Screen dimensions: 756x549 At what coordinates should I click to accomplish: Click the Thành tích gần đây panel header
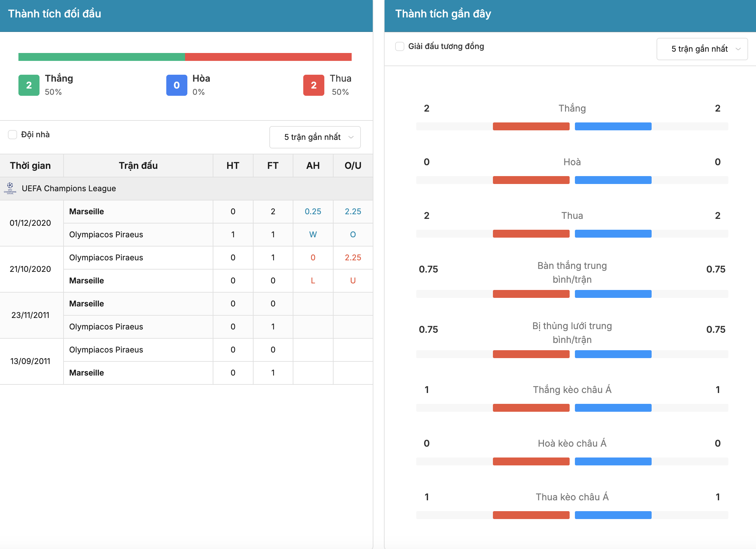pos(570,16)
